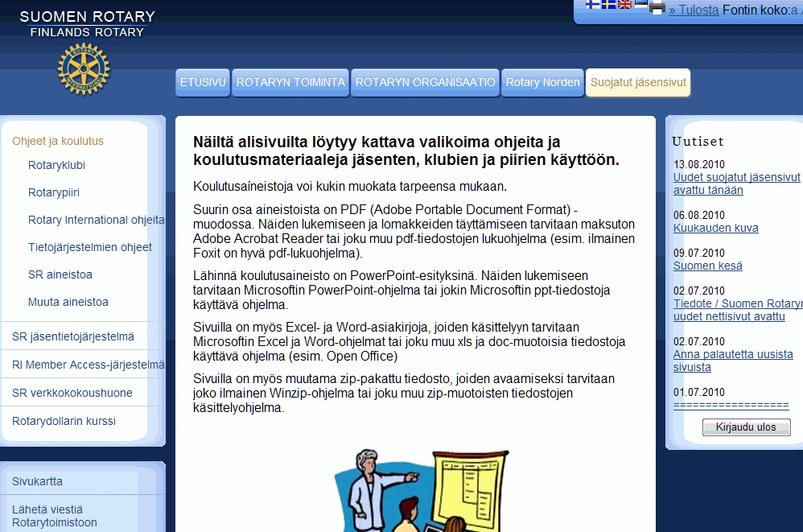Open the Rotarypiiri sidebar item
This screenshot has width=803, height=532.
coord(54,192)
